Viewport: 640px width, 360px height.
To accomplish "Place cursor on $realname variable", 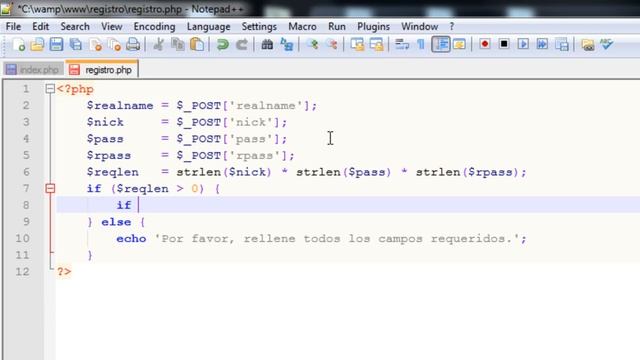I will (x=120, y=106).
